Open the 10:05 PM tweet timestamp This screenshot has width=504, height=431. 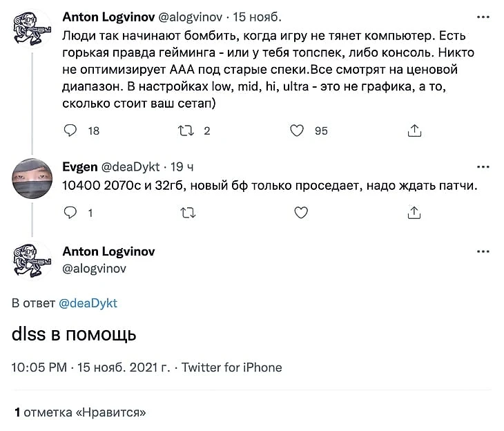[38, 367]
